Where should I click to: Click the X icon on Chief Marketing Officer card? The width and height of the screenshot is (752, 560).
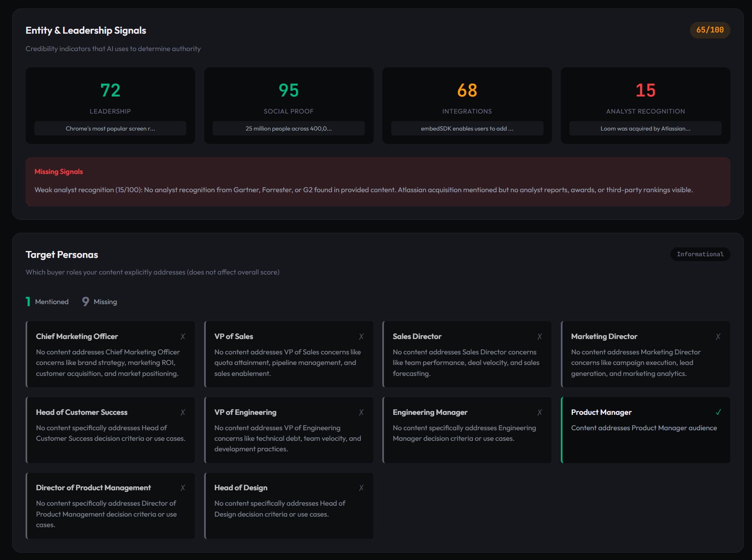(x=183, y=337)
